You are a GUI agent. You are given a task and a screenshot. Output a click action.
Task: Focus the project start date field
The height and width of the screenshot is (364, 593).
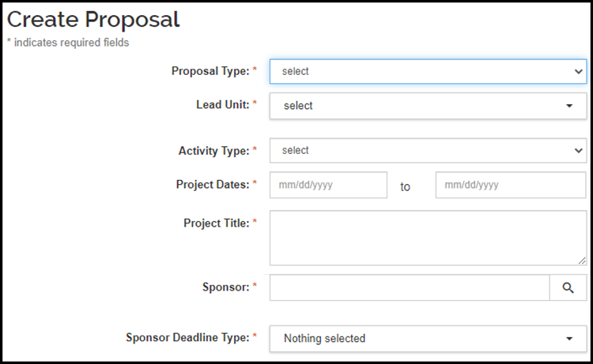(x=328, y=186)
